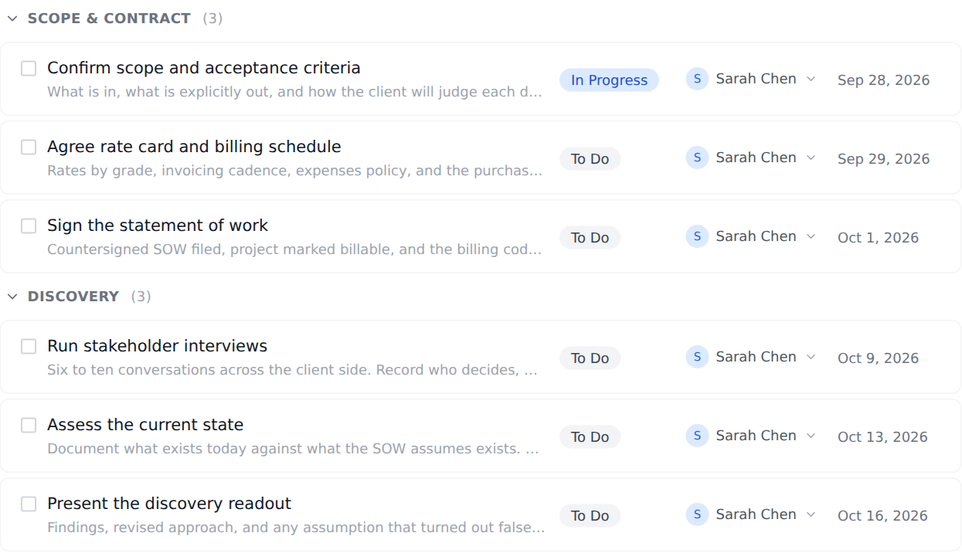Click the Sep 28, 2026 due date
The image size is (962, 560).
click(x=883, y=80)
